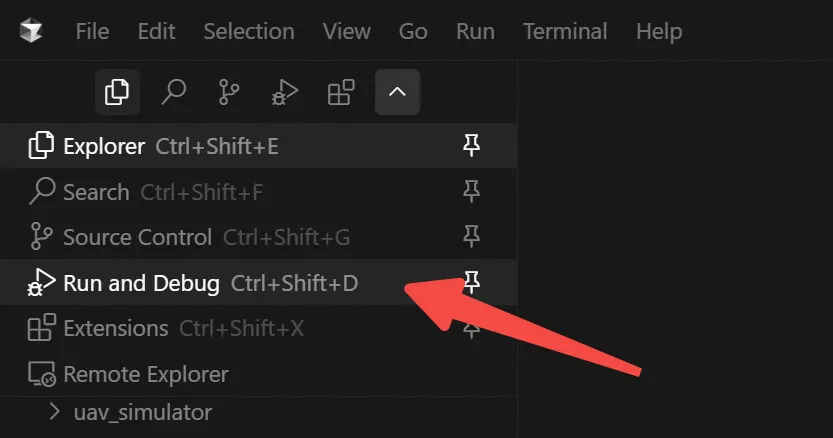Open the Selection menu
Screen dimensions: 833x438
pos(249,31)
